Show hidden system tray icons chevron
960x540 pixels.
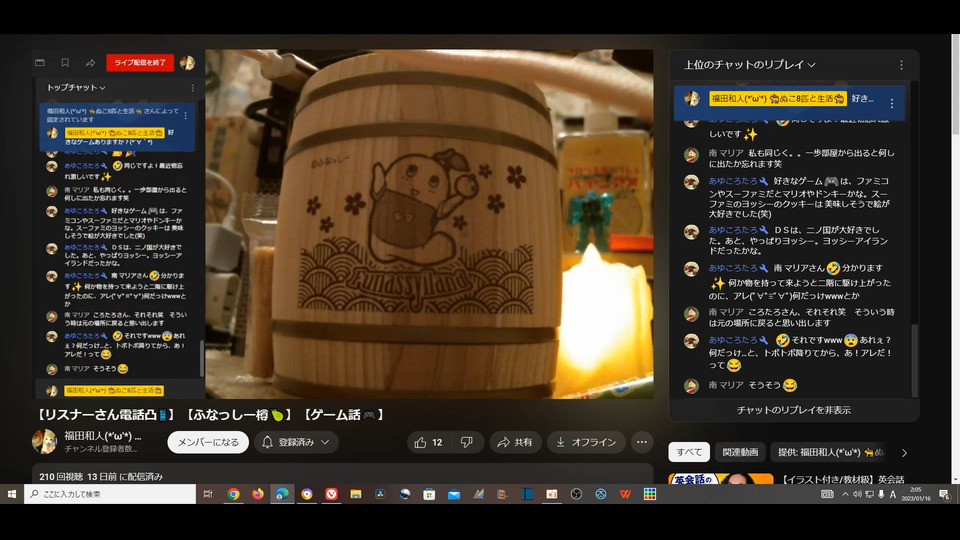846,494
